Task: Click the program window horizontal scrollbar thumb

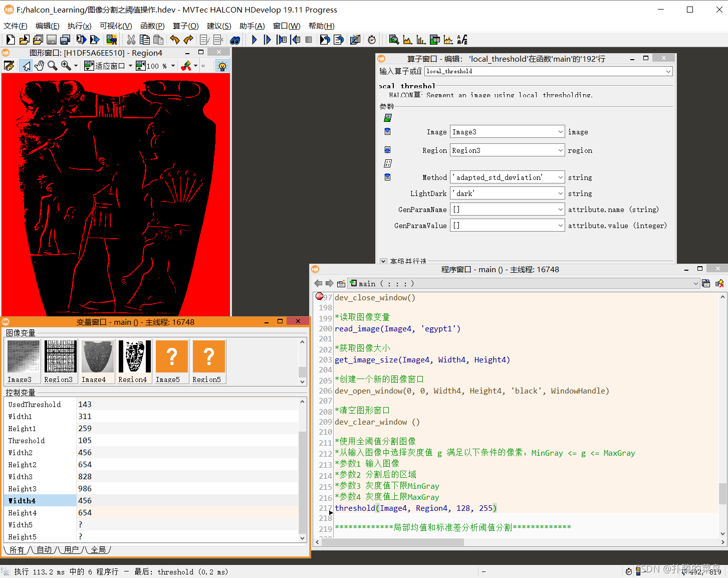Action: (x=392, y=542)
